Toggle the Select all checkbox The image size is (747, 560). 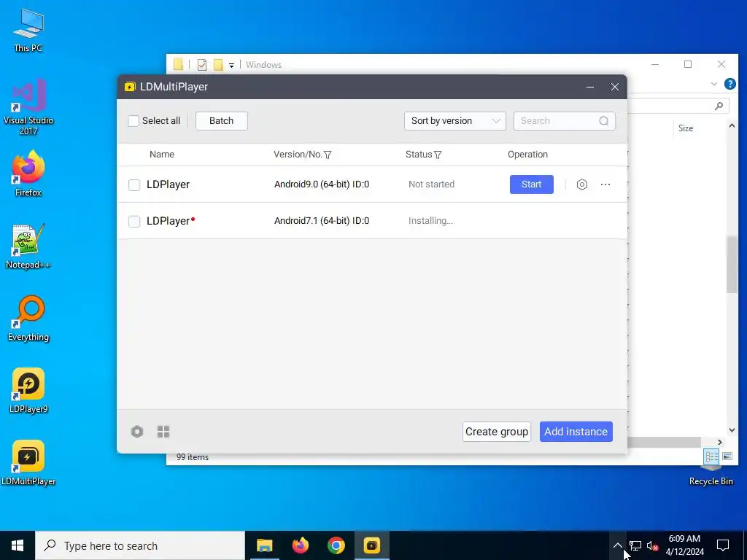[x=133, y=121]
